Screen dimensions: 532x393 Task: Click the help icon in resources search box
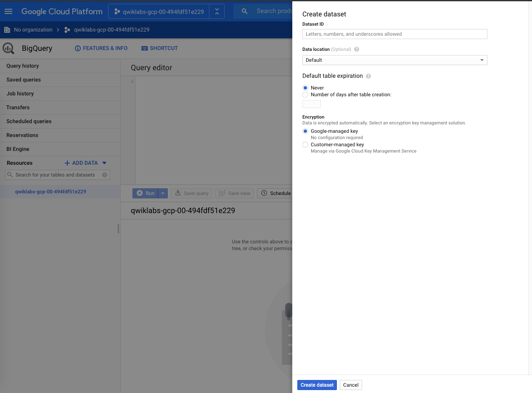tap(105, 175)
